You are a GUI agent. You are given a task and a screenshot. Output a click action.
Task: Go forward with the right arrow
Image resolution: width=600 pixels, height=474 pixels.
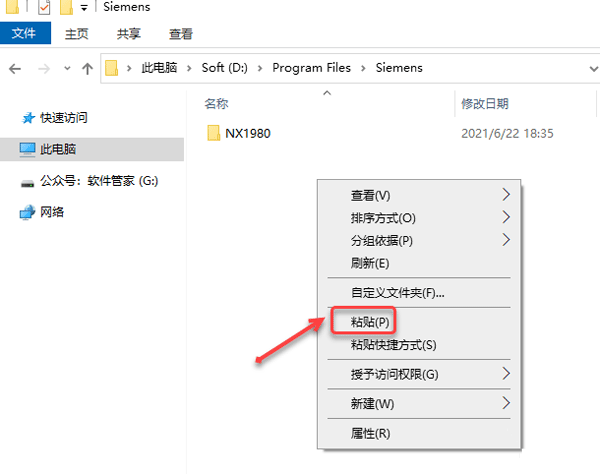44,69
